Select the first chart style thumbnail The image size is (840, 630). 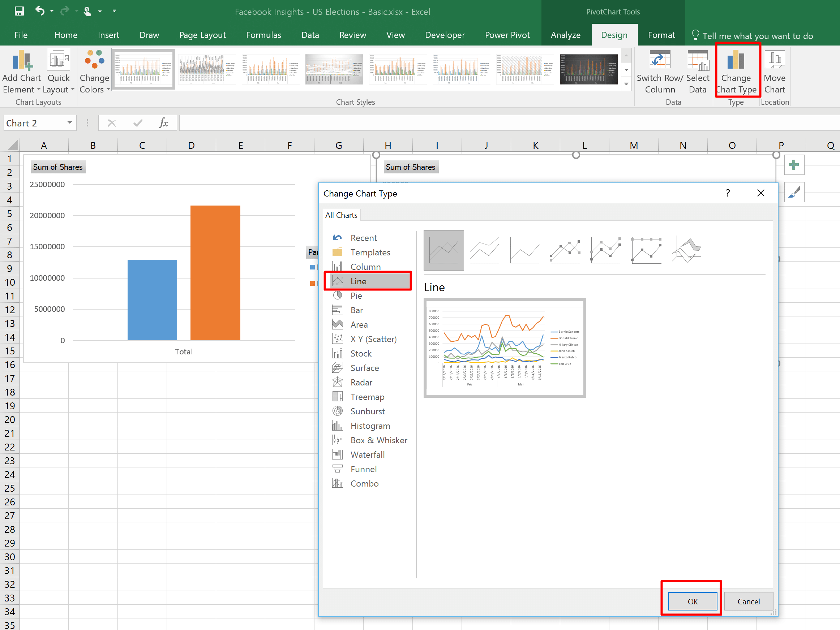tap(143, 69)
